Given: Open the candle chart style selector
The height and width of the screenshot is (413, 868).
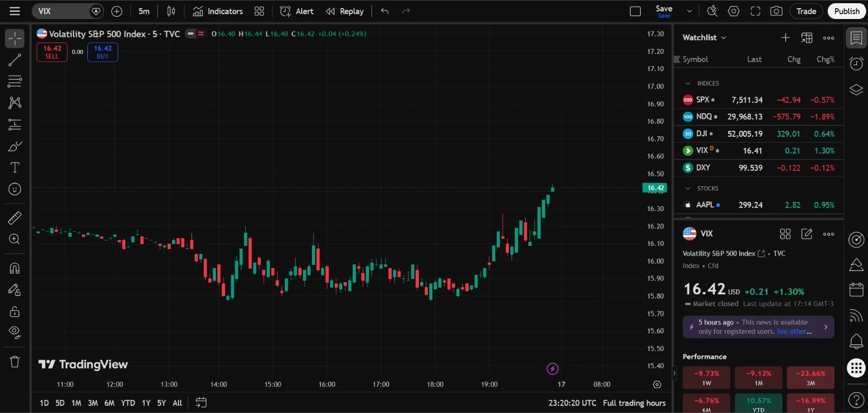Looking at the screenshot, I should (x=171, y=11).
